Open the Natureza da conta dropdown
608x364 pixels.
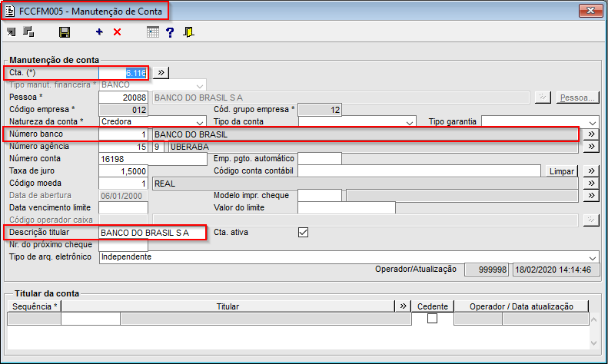200,122
